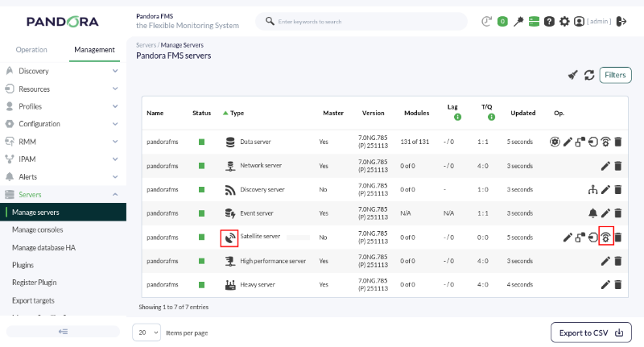The image size is (644, 347).
Task: Open Export targets menu item
Action: 33,300
